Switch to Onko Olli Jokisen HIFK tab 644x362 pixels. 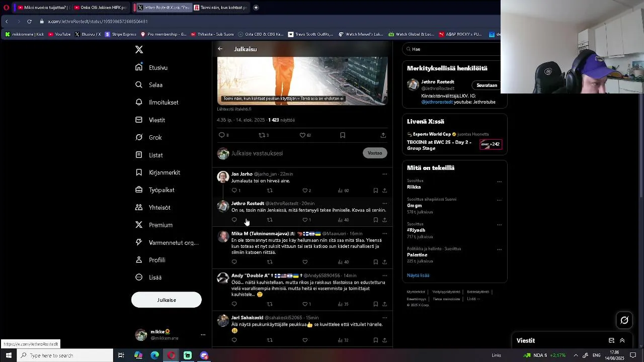[x=101, y=8]
